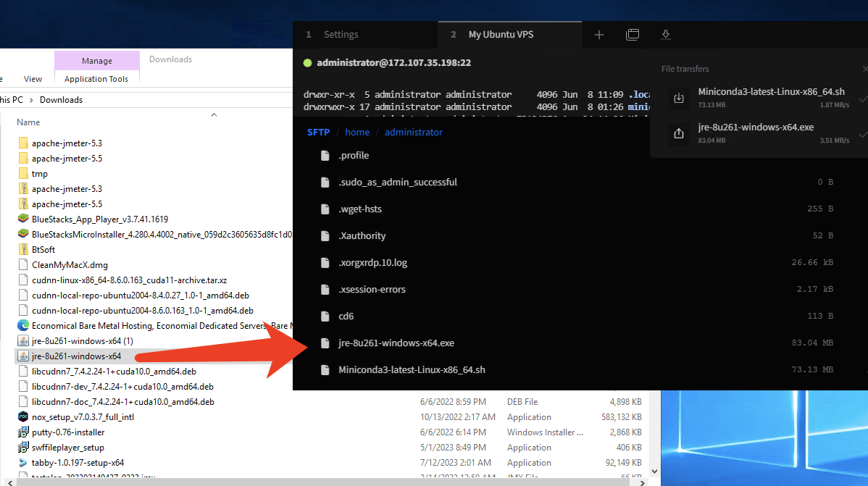Select the .wget-hsts file icon
Image resolution: width=868 pixels, height=486 pixels.
pyautogui.click(x=325, y=209)
